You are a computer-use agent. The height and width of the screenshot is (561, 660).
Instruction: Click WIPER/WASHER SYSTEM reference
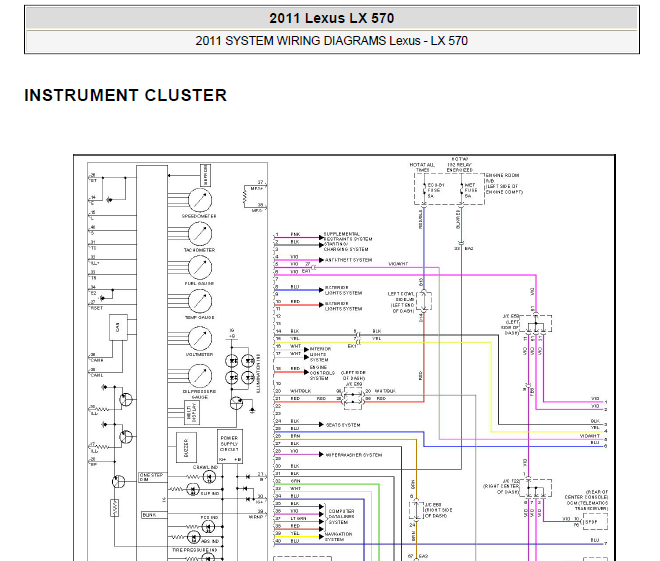pos(354,455)
